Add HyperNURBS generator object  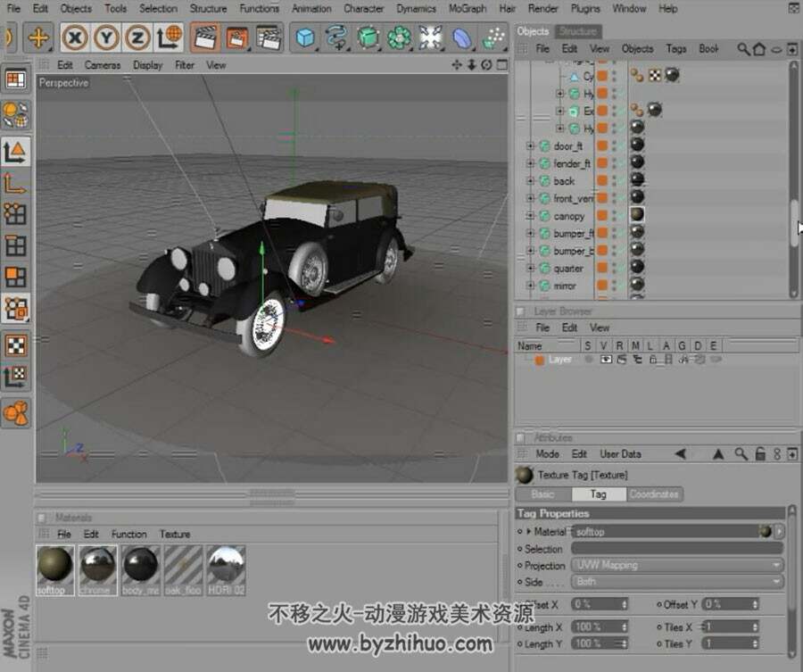(x=368, y=37)
